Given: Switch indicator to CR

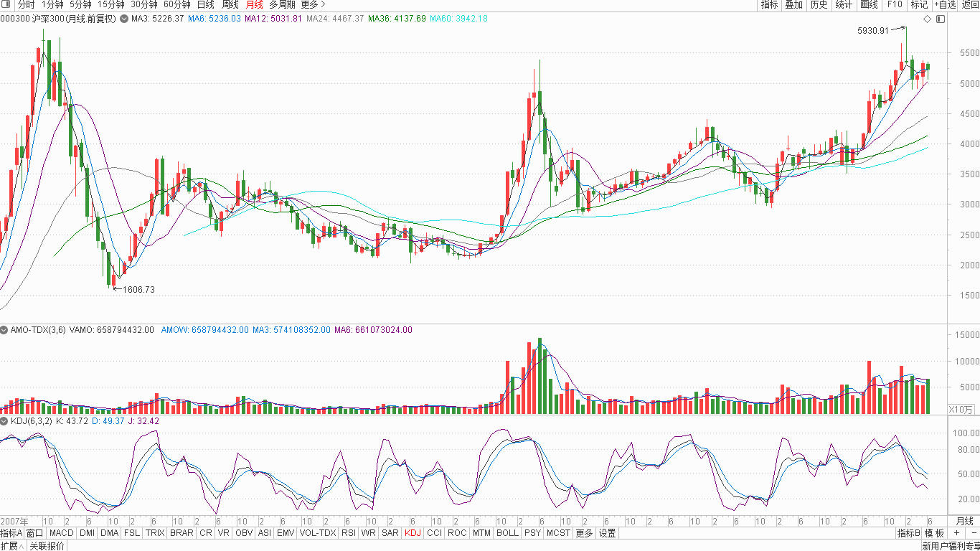Looking at the screenshot, I should [206, 533].
